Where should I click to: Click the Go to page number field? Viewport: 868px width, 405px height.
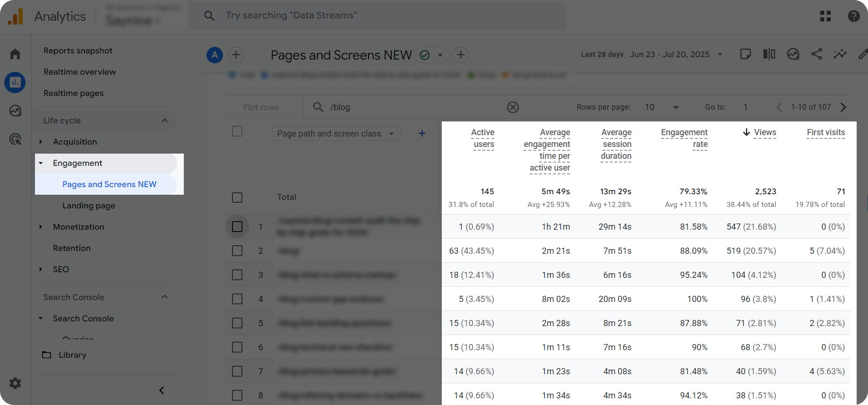pyautogui.click(x=746, y=107)
